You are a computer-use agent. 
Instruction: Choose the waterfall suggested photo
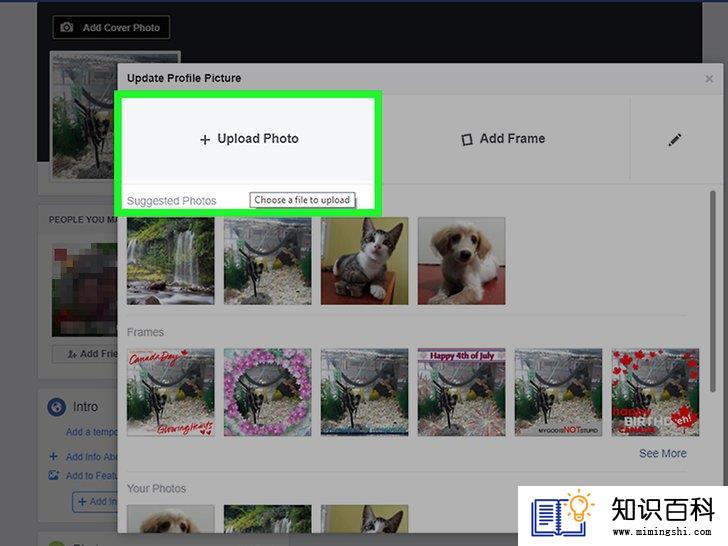[171, 261]
